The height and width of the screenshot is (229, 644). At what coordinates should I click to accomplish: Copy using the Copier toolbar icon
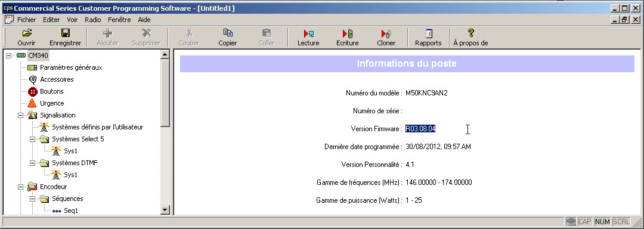pyautogui.click(x=228, y=33)
